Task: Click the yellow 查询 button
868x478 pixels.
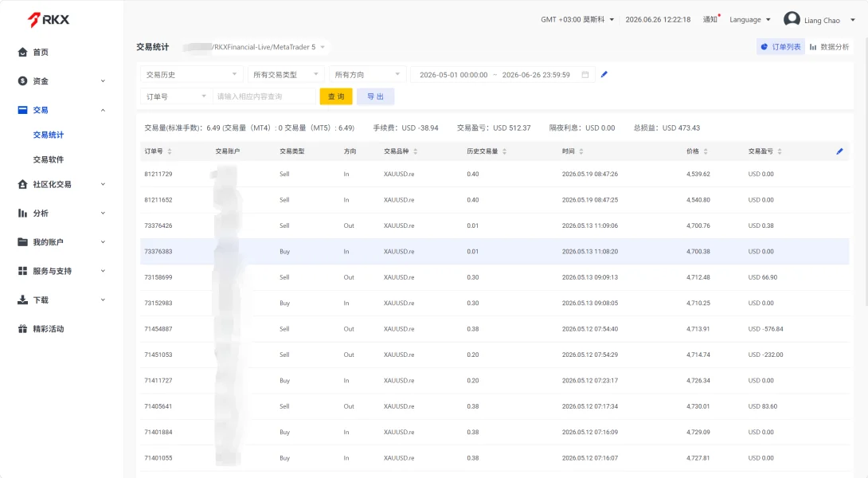Action: tap(336, 96)
